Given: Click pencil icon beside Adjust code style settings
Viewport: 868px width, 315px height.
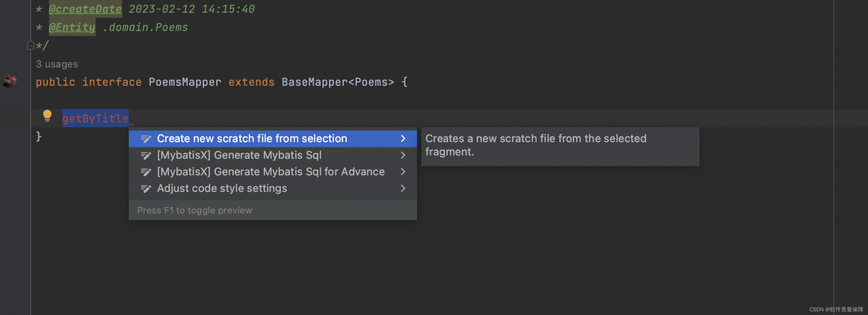Looking at the screenshot, I should [x=146, y=188].
